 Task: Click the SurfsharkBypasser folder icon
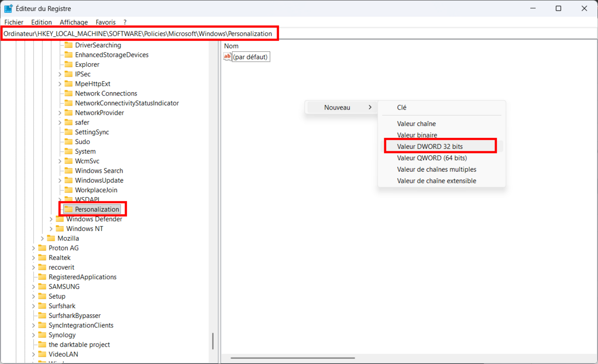(x=42, y=316)
